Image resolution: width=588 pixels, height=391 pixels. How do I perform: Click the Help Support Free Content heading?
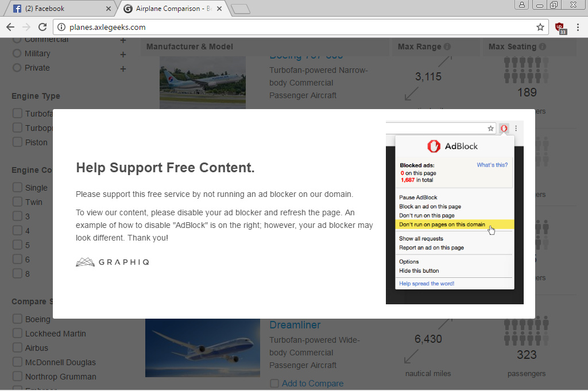pyautogui.click(x=165, y=168)
